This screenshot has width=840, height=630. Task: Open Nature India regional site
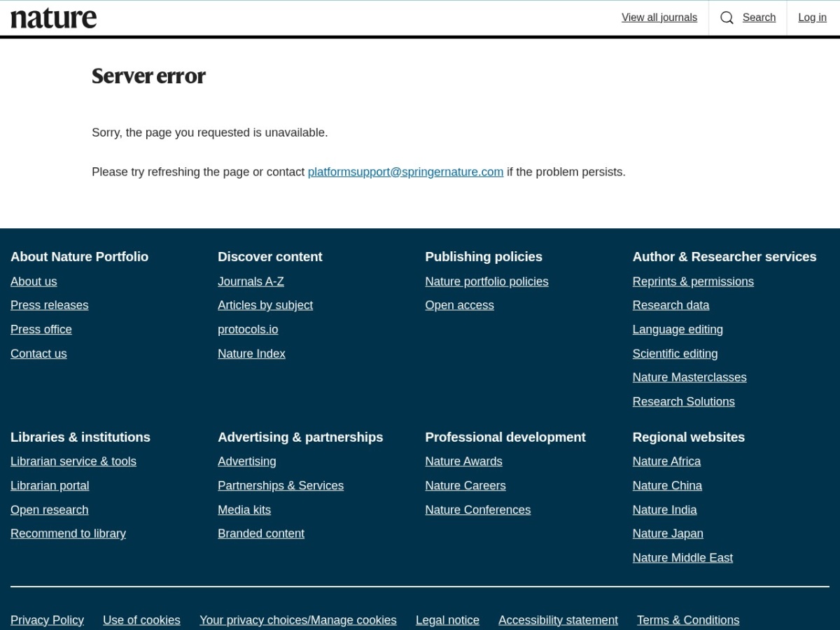[x=664, y=510]
